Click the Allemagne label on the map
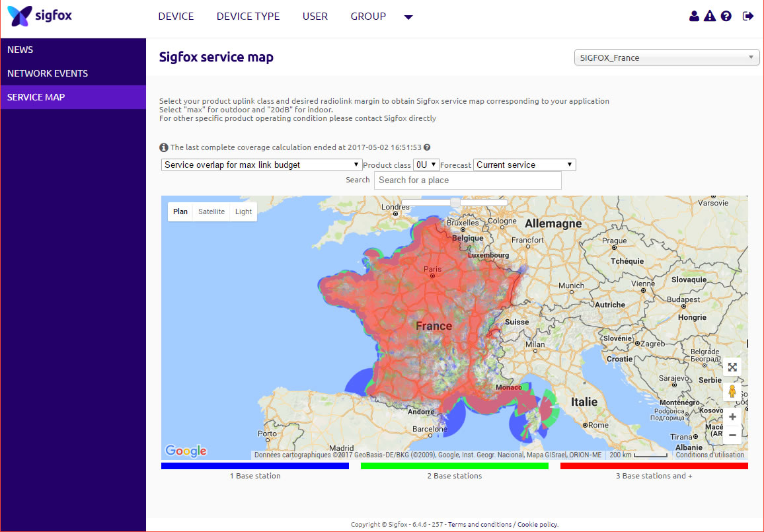The width and height of the screenshot is (764, 532). click(x=553, y=223)
